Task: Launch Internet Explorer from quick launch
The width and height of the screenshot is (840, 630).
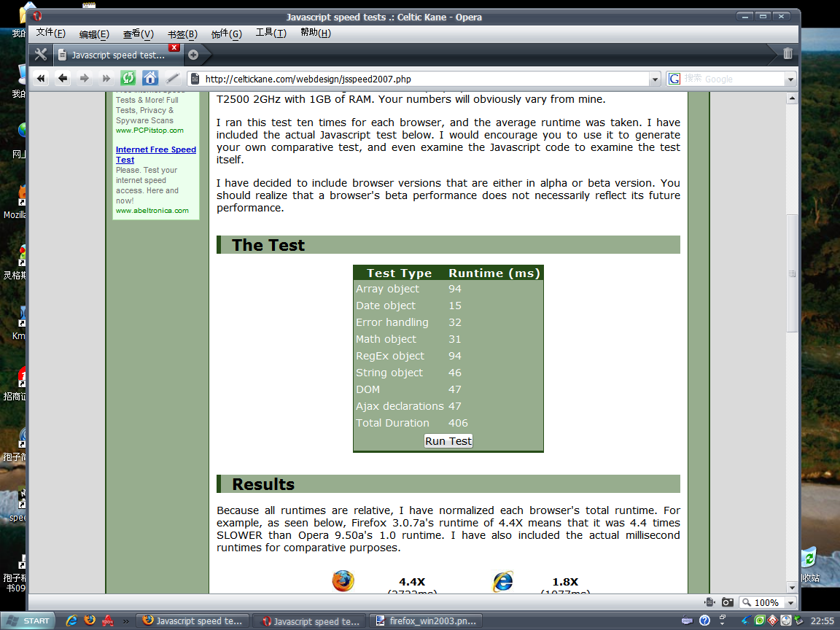Action: pyautogui.click(x=71, y=621)
